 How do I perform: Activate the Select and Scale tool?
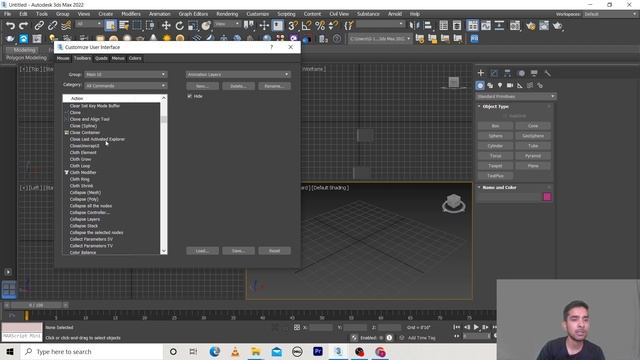193,26
